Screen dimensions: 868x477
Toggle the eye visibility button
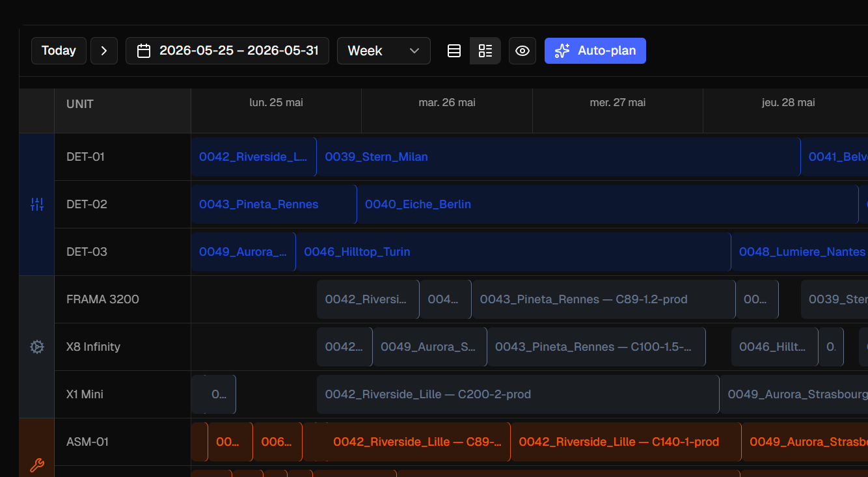click(x=522, y=51)
